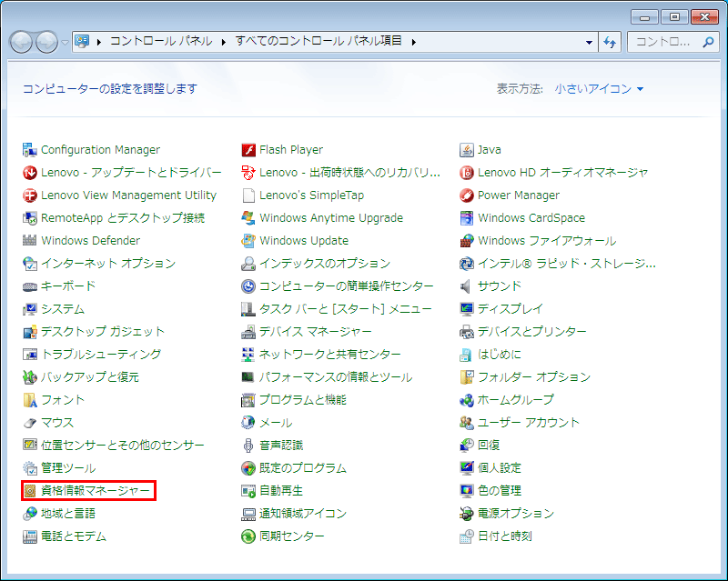Open the マウス settings
Screen dimensions: 728x581
[x=59, y=422]
